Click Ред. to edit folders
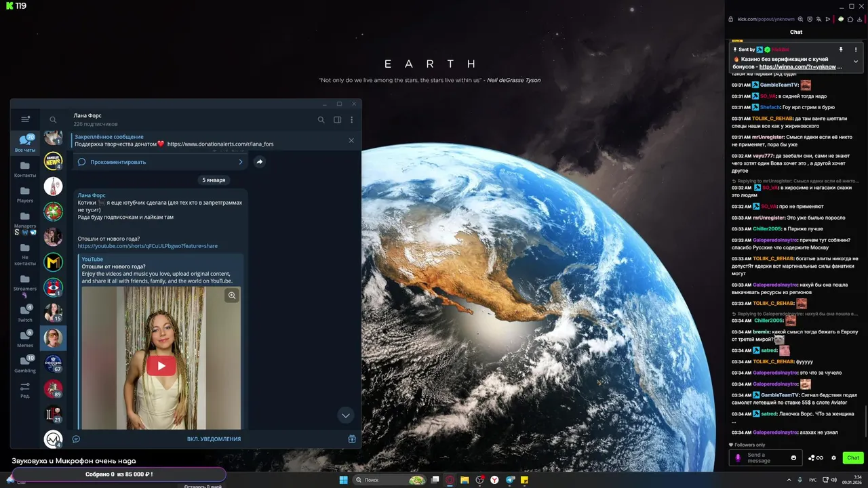The height and width of the screenshot is (488, 868). tap(25, 390)
